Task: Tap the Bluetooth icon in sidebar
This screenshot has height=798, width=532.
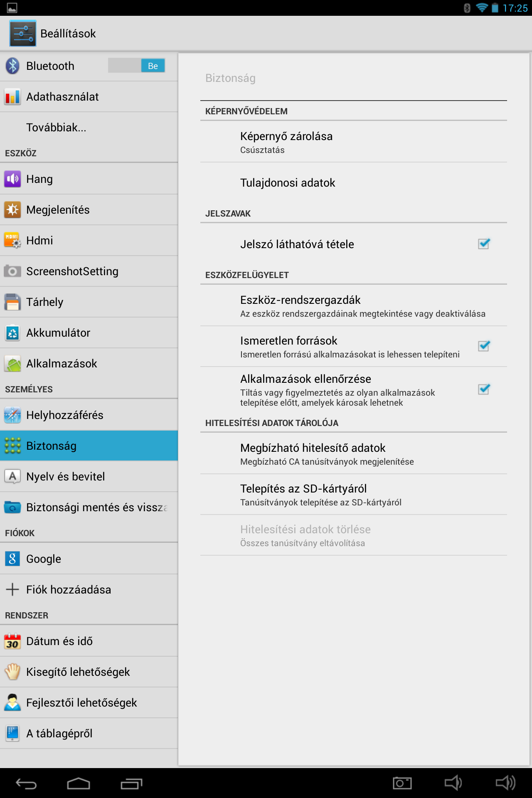Action: [x=12, y=66]
